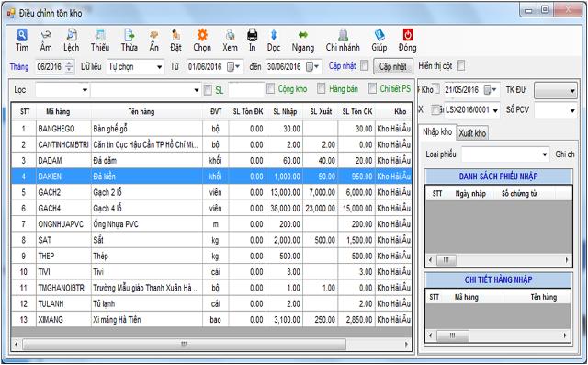Toggle the Hàng bán checkbox

321,88
